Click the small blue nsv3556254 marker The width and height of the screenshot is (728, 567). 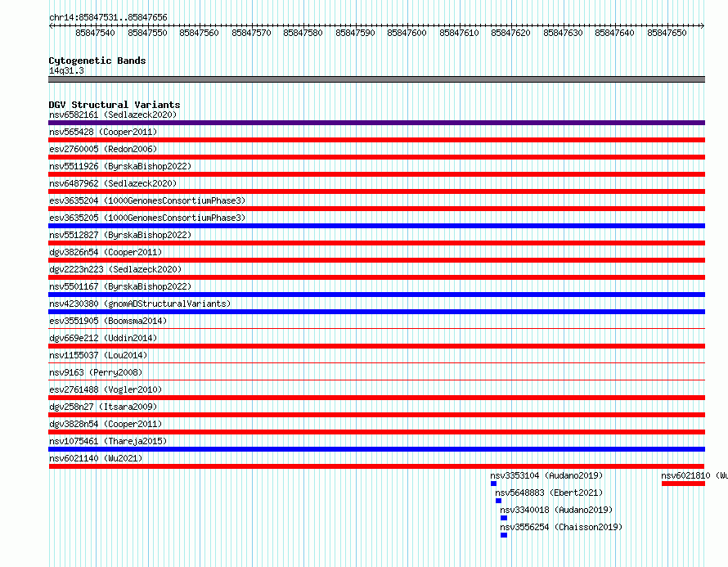[504, 535]
